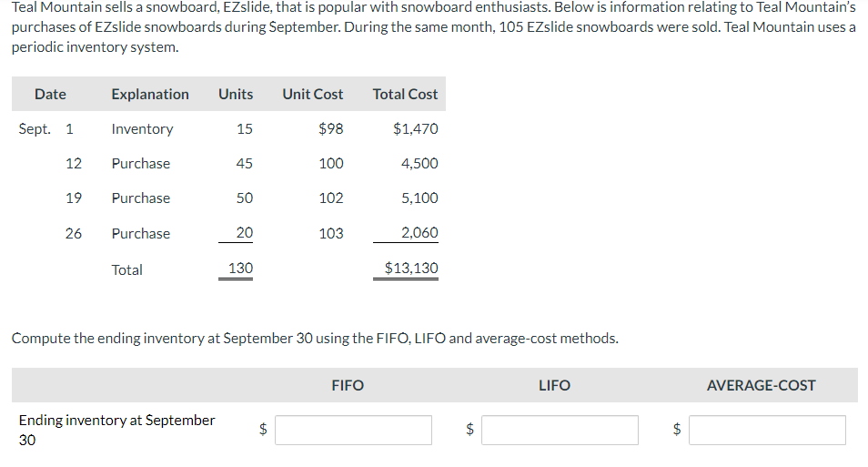The image size is (868, 467).
Task: Click the LIFO ending inventory input field
Action: (x=560, y=430)
